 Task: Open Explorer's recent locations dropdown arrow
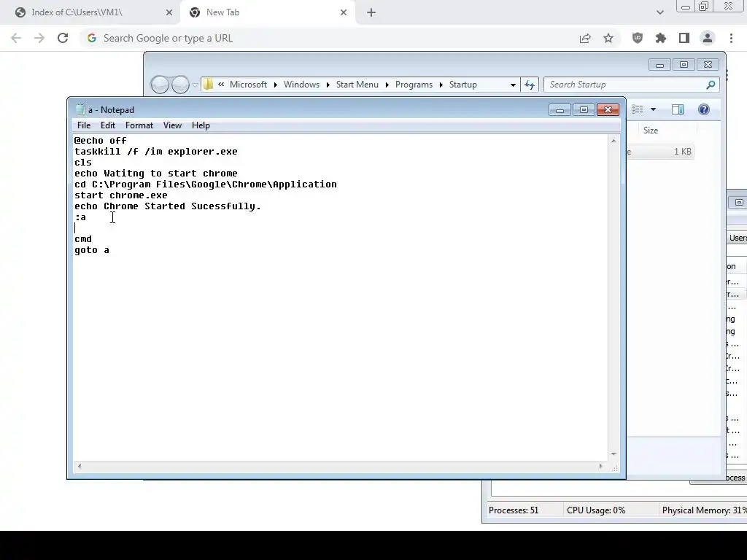195,85
